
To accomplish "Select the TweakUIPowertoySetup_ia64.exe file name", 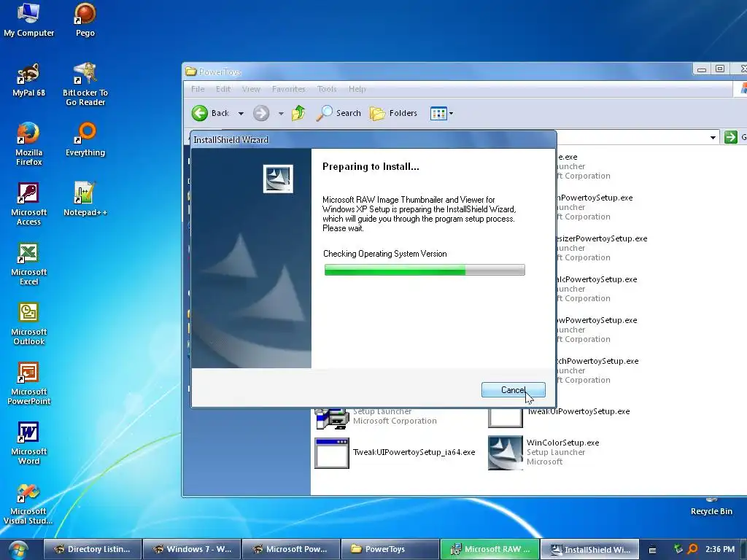I will [414, 452].
